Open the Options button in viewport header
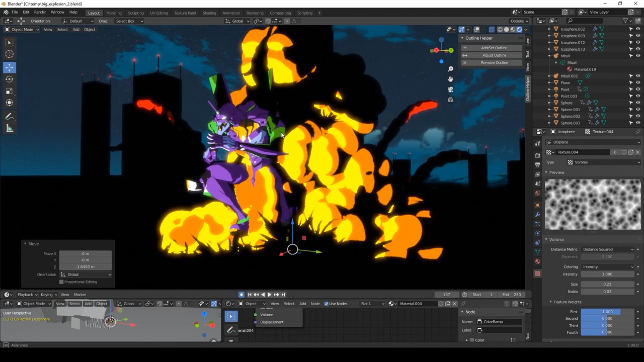This screenshot has height=362, width=644. [519, 21]
